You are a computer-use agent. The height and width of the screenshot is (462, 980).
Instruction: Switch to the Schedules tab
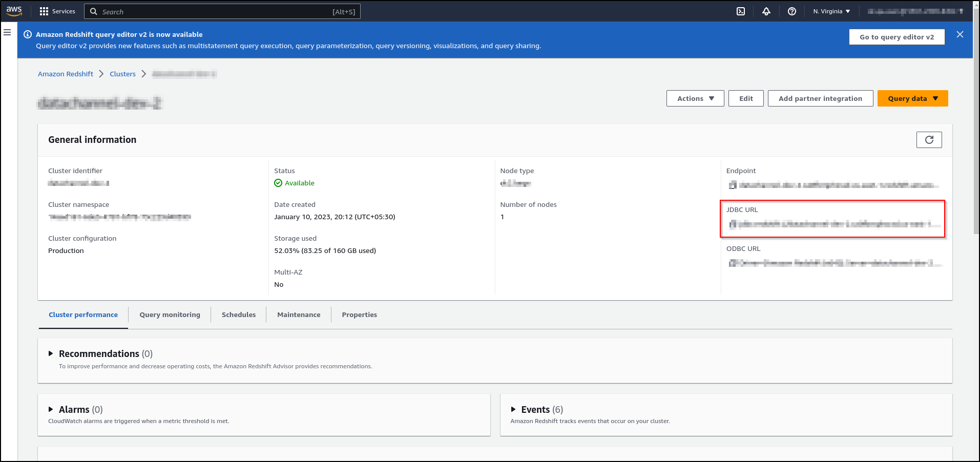coord(239,314)
